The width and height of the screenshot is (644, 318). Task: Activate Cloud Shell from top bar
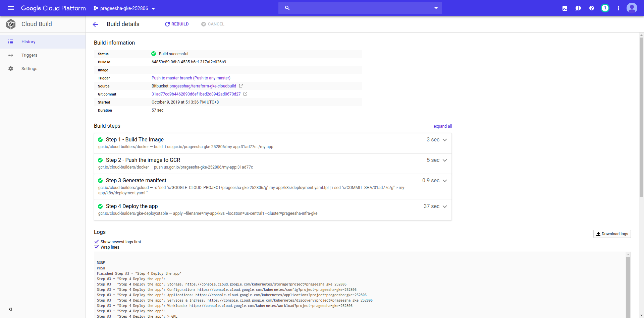click(x=565, y=8)
